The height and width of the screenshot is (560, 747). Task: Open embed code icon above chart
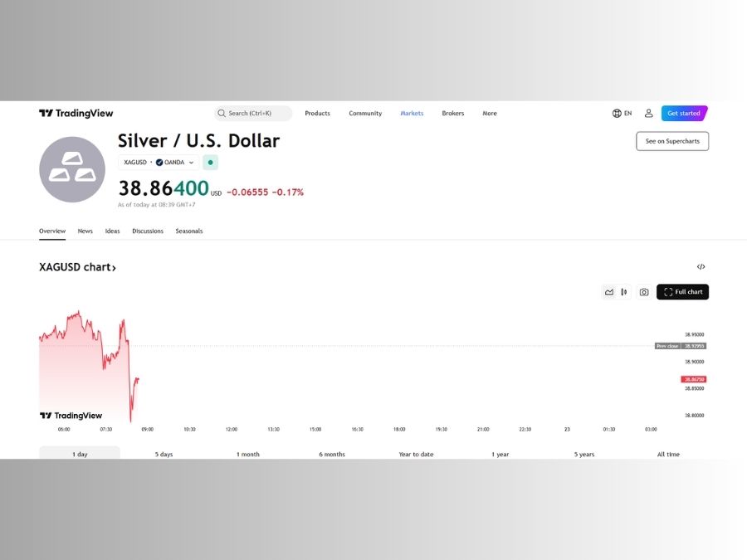(x=701, y=266)
